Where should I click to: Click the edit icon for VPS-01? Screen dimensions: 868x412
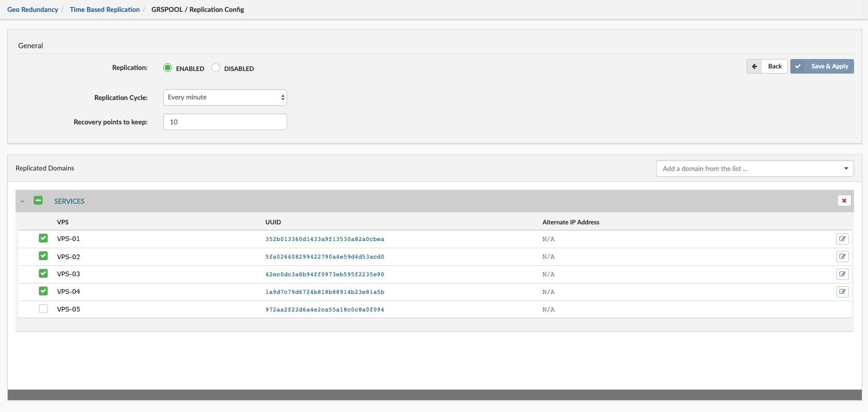coord(842,239)
